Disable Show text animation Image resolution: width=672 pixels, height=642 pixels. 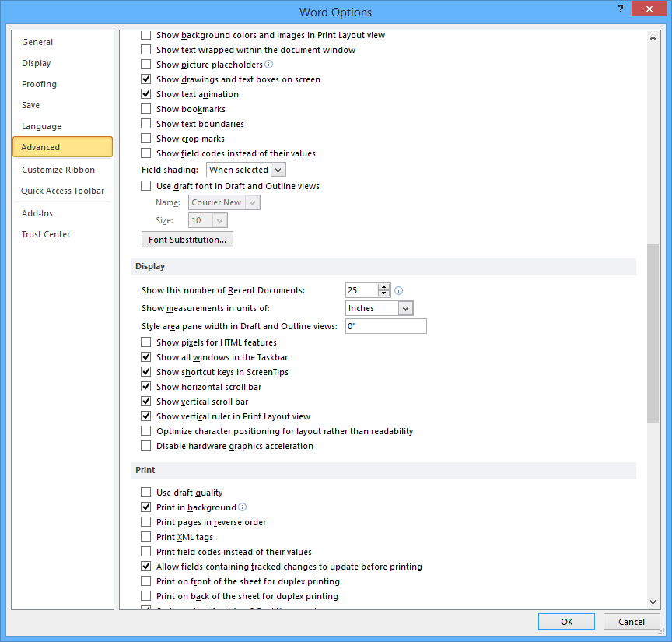[x=145, y=94]
